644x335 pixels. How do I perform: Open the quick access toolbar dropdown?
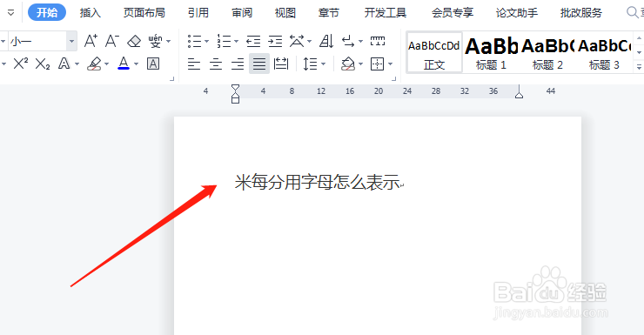click(x=11, y=13)
